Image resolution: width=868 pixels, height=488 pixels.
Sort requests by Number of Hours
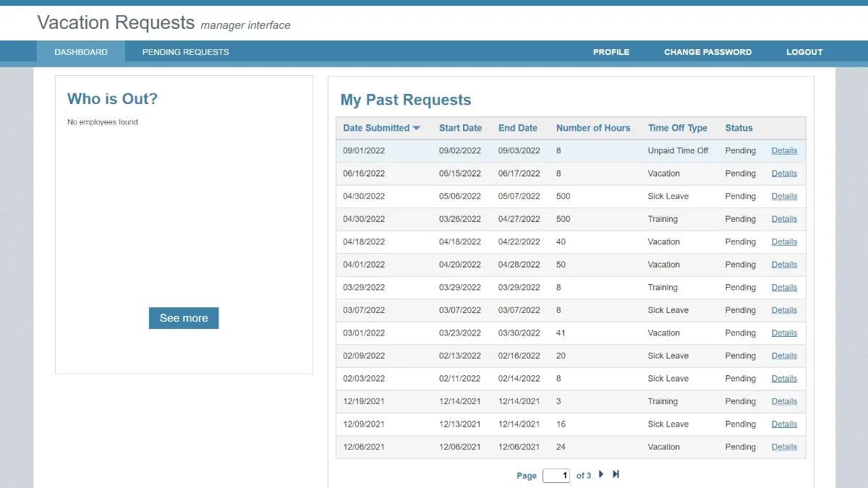coord(593,128)
